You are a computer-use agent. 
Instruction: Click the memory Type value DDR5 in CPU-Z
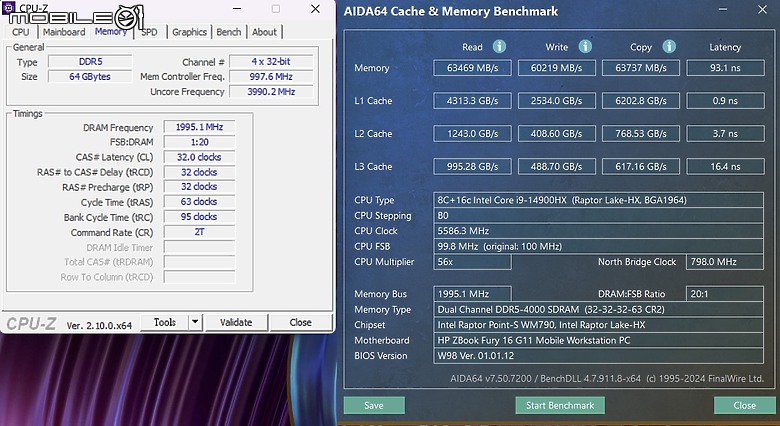90,62
